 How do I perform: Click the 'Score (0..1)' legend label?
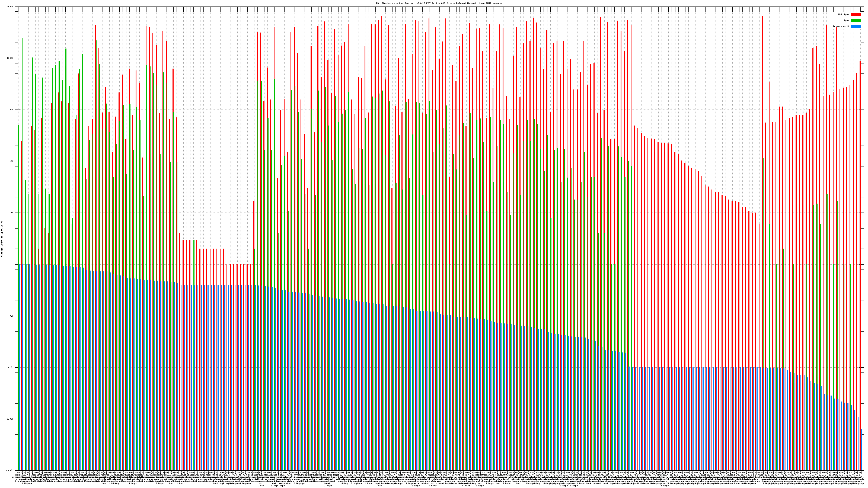[x=841, y=26]
